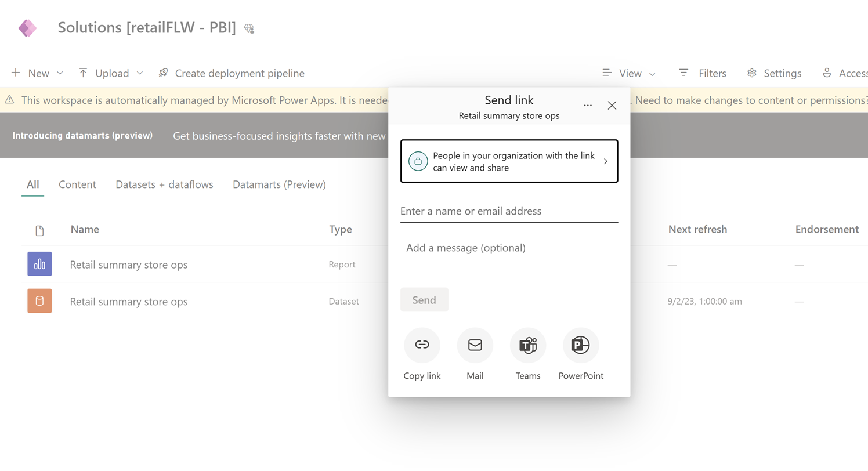Click the orange dataset icon for Retail summary store ops
Image resolution: width=868 pixels, height=471 pixels.
coord(39,301)
